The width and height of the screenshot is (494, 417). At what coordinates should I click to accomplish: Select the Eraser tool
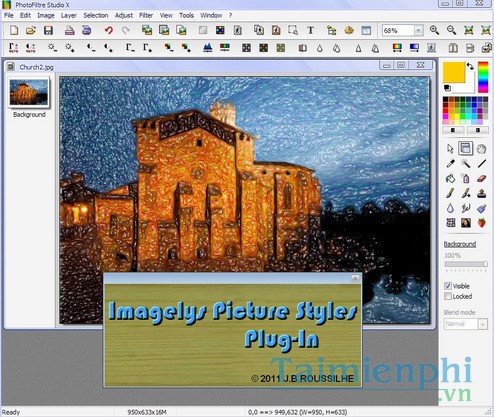[481, 178]
